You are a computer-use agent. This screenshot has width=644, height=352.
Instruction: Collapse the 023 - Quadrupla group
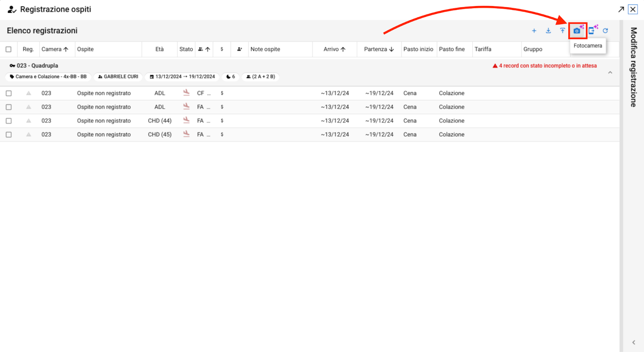(610, 73)
